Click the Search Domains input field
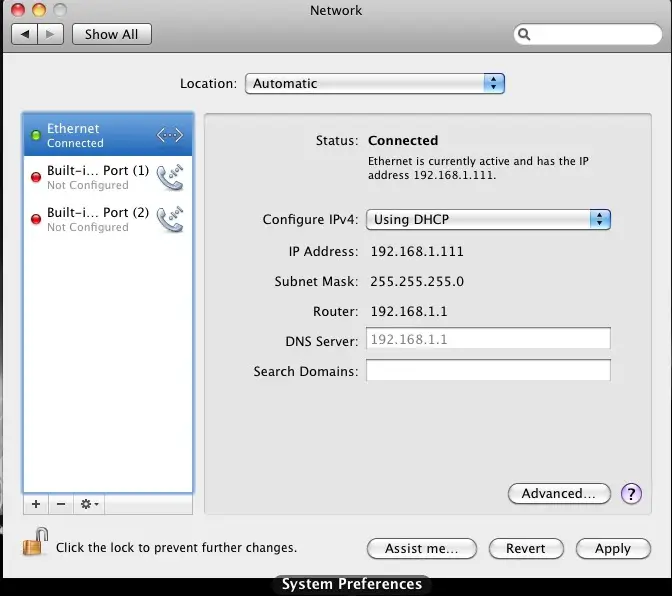672x596 pixels. [487, 371]
